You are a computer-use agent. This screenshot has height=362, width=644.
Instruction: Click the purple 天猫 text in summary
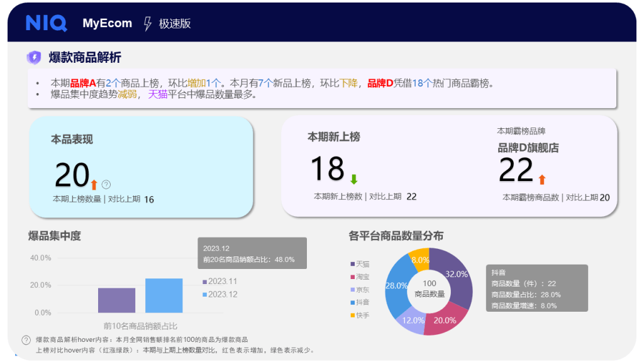pos(158,94)
